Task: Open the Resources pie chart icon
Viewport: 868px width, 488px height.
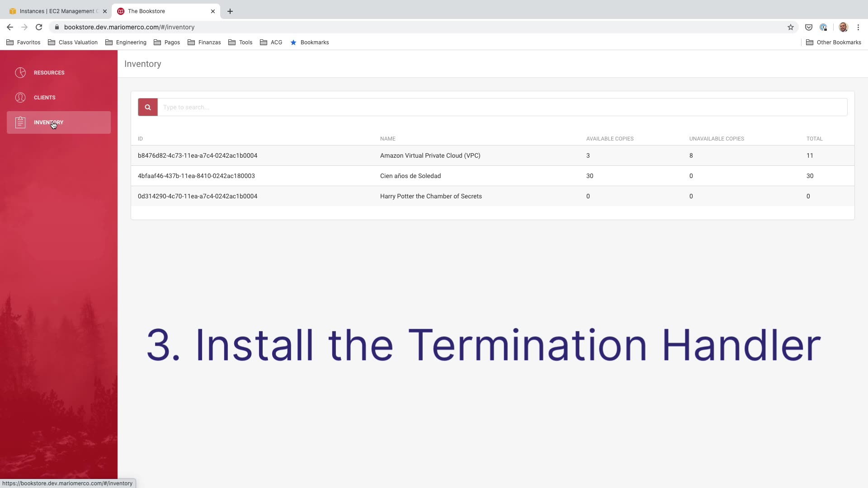Action: 20,73
